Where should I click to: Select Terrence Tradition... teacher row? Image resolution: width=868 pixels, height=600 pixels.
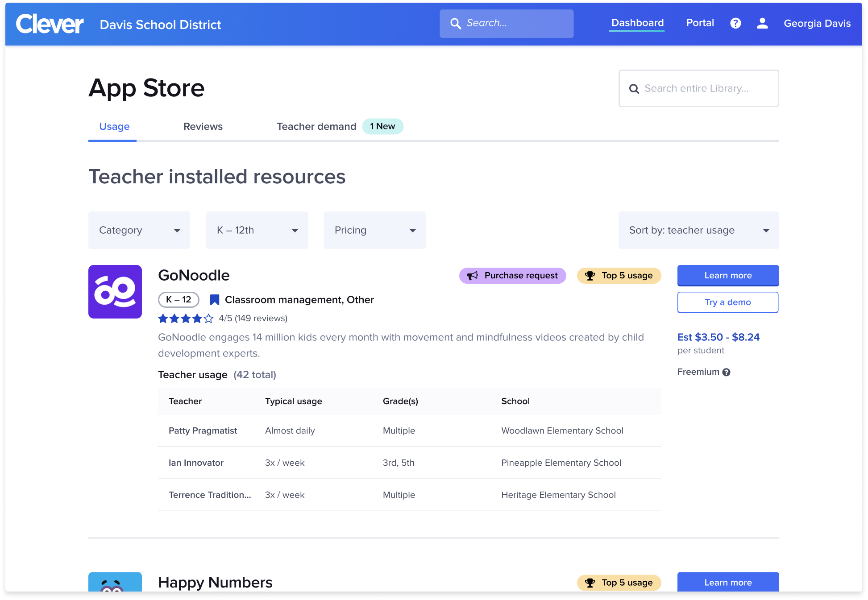[x=410, y=495]
